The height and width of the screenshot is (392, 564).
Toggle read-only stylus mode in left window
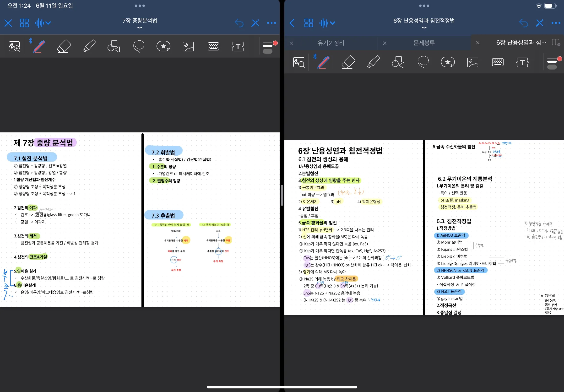255,23
